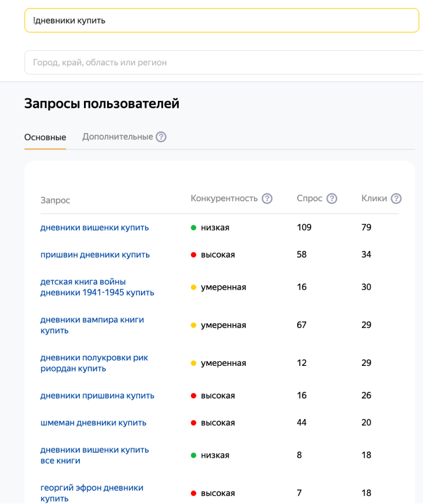The width and height of the screenshot is (423, 504).
Task: Open query пришвин дневники купить
Action: tap(95, 255)
